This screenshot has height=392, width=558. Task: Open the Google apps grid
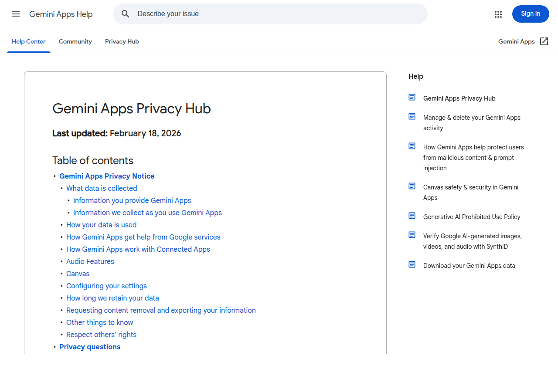498,14
